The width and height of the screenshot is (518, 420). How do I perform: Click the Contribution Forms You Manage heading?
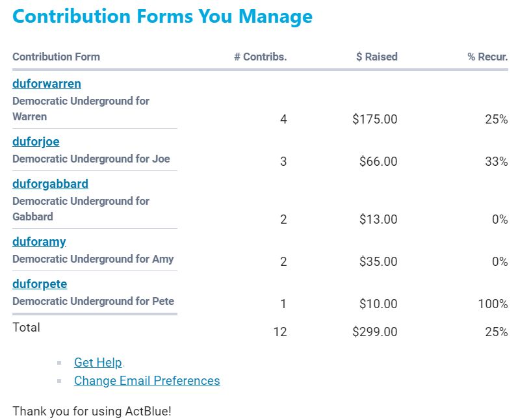(x=162, y=16)
